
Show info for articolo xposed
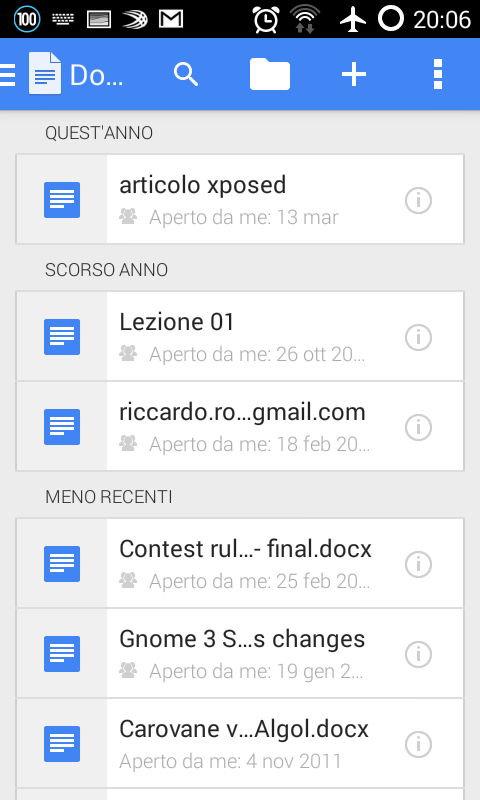point(418,200)
